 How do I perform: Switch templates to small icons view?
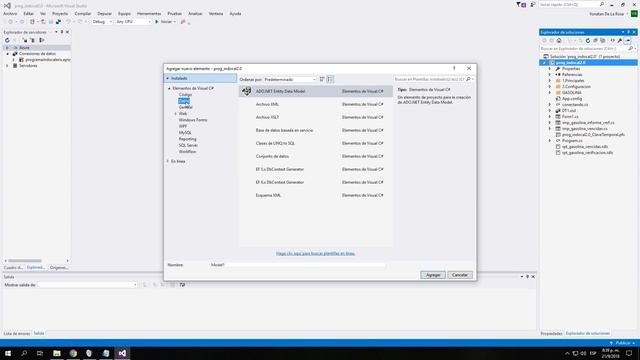(x=322, y=79)
